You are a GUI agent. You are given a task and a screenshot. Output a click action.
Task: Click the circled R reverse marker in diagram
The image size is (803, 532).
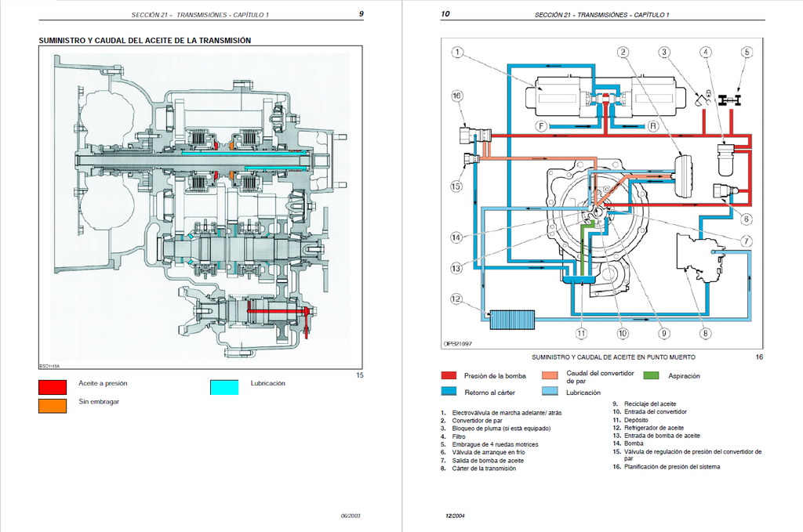tap(653, 126)
